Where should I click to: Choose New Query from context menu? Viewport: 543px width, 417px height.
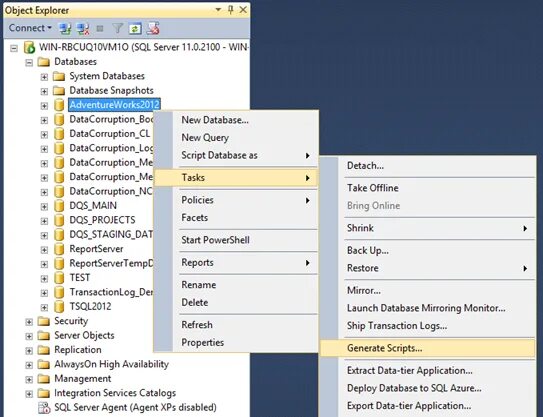[236, 137]
